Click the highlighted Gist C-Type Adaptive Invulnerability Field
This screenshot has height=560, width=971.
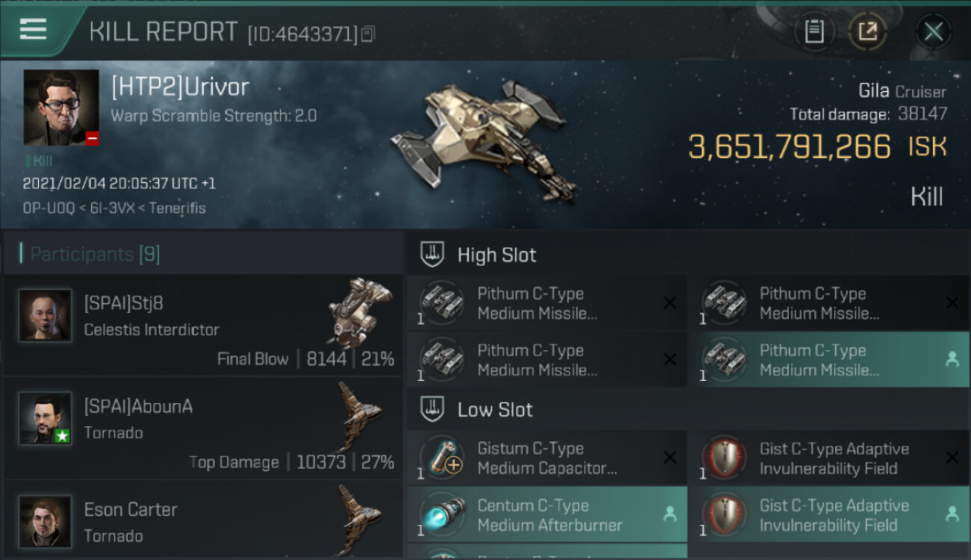[x=829, y=514]
